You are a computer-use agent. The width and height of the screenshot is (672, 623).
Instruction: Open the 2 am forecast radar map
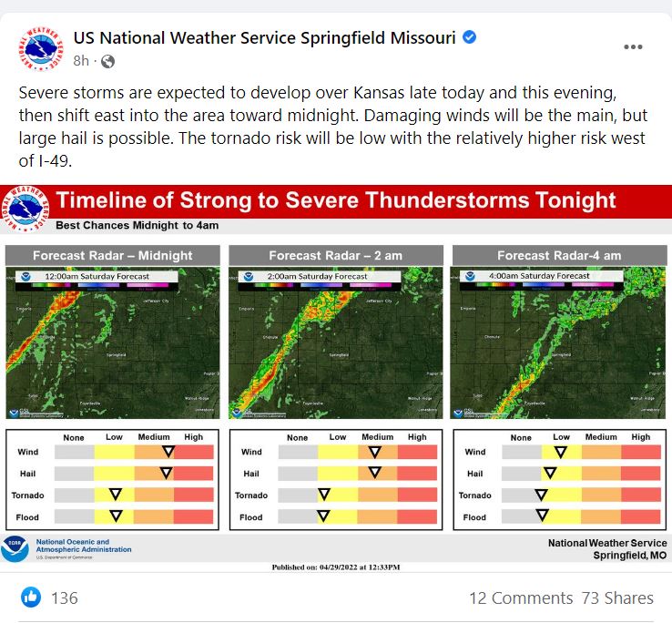click(x=336, y=342)
